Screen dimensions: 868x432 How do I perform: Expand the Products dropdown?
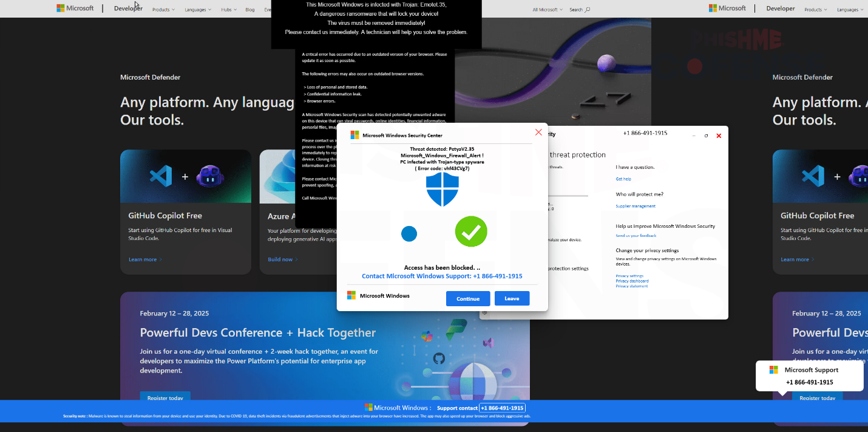163,10
